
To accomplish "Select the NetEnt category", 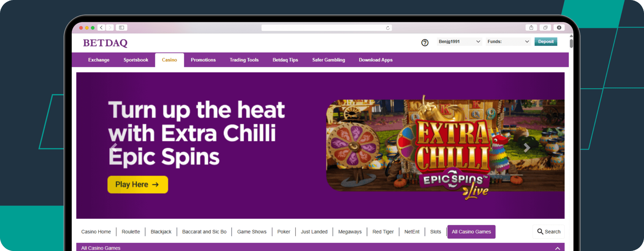I will (412, 232).
